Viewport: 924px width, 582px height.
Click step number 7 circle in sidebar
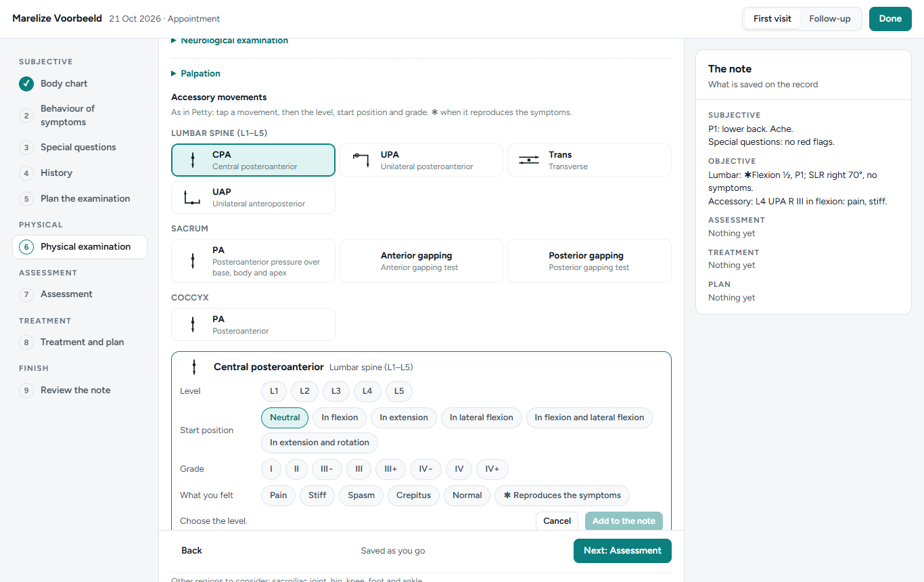click(26, 294)
